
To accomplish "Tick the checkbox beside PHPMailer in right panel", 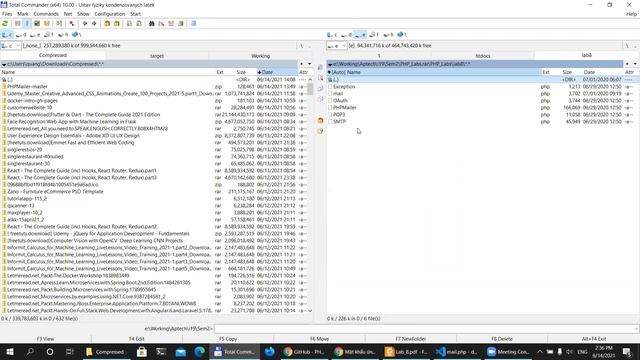I will coord(330,108).
